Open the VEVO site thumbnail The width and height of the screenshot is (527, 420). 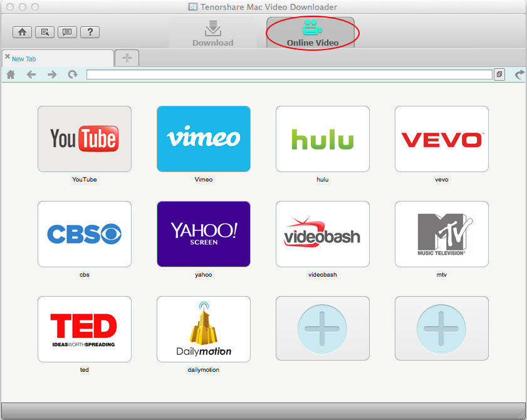pyautogui.click(x=442, y=139)
